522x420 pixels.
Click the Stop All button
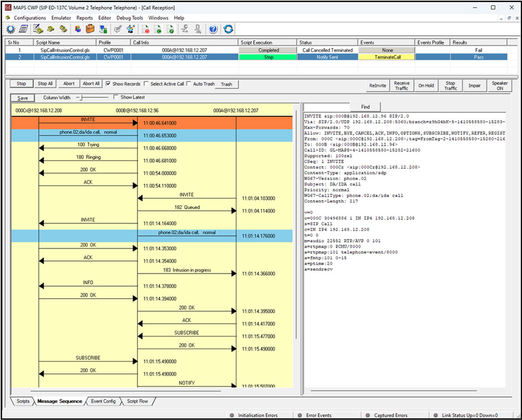pyautogui.click(x=45, y=83)
